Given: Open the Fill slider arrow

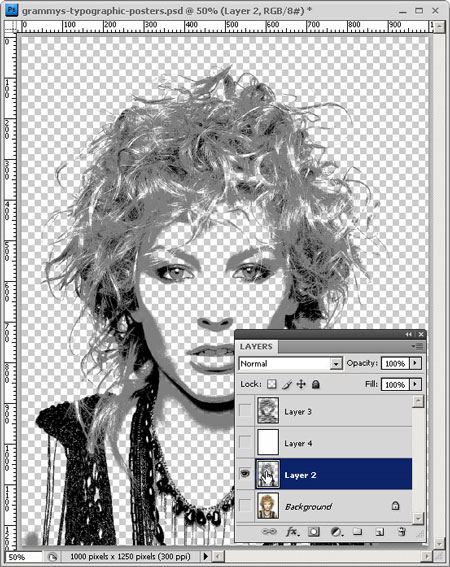Looking at the screenshot, I should click(416, 384).
